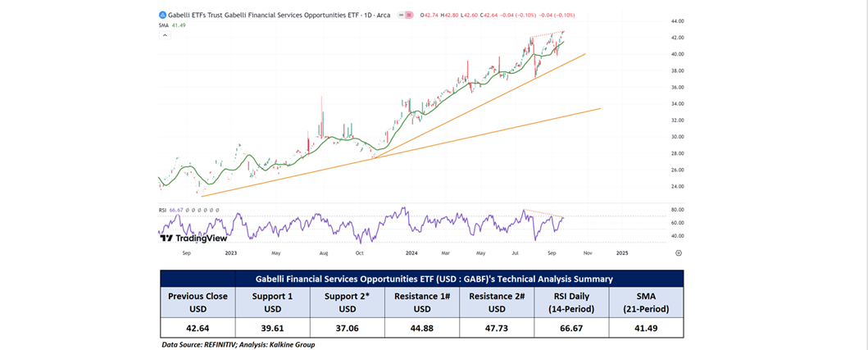Select the RSI 66.67 indicator legend
Viewport: 868px width, 350px height.
[171, 211]
